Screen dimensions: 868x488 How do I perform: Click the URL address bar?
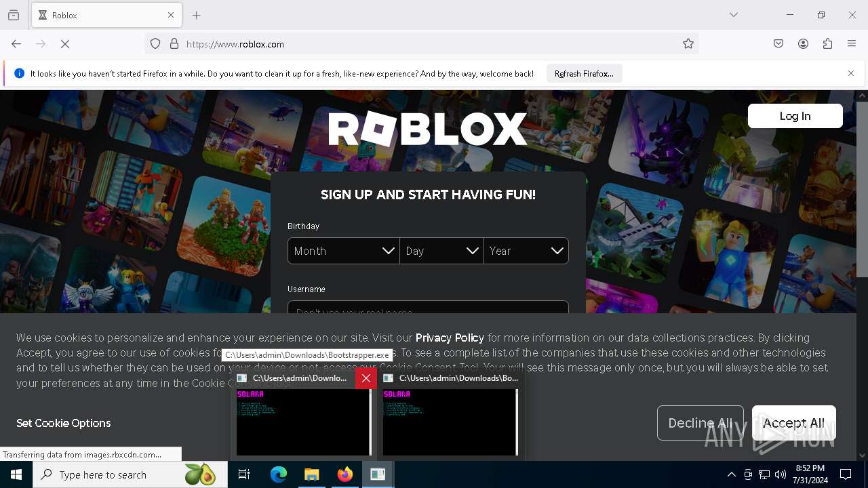[x=420, y=44]
